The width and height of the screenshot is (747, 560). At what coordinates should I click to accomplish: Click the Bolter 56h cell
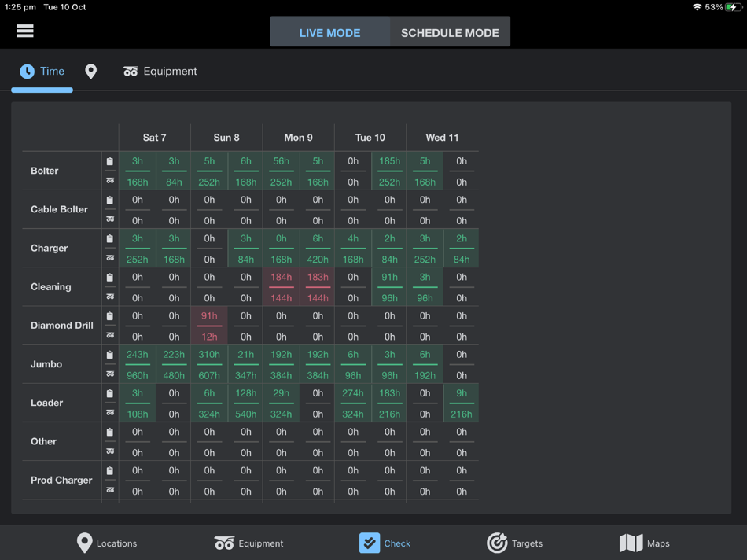(x=281, y=161)
